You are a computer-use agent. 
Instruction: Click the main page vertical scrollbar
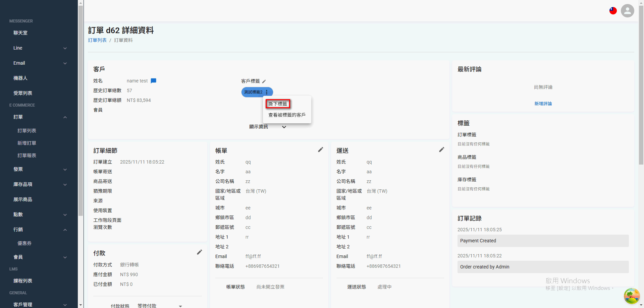(641, 85)
